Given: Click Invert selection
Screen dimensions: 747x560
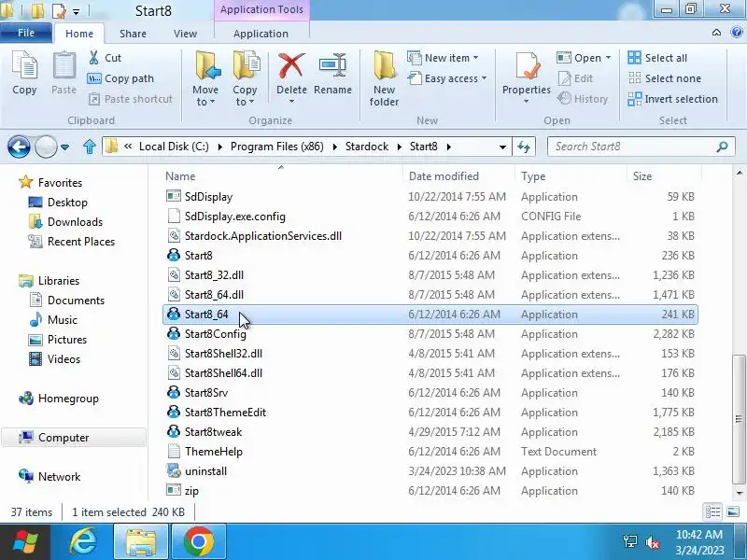Looking at the screenshot, I should 672,99.
